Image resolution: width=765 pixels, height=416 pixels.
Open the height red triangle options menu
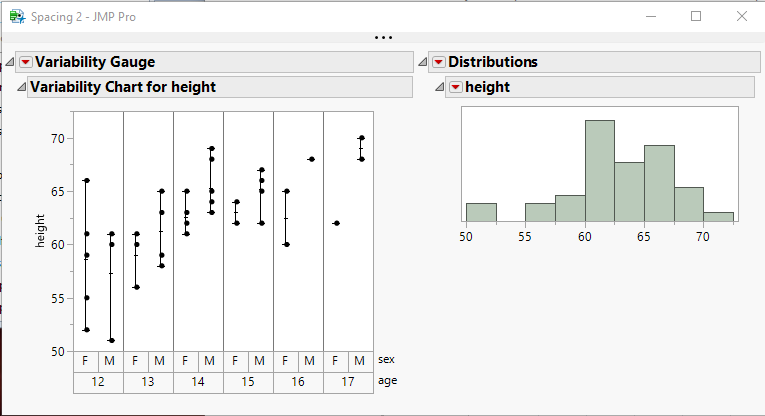tap(456, 87)
